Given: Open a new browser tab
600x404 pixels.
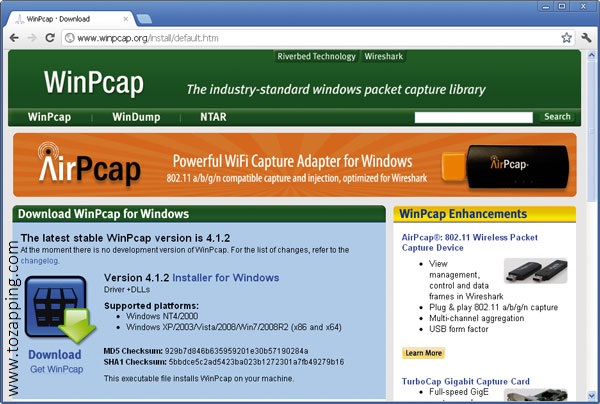Looking at the screenshot, I should click(x=144, y=19).
